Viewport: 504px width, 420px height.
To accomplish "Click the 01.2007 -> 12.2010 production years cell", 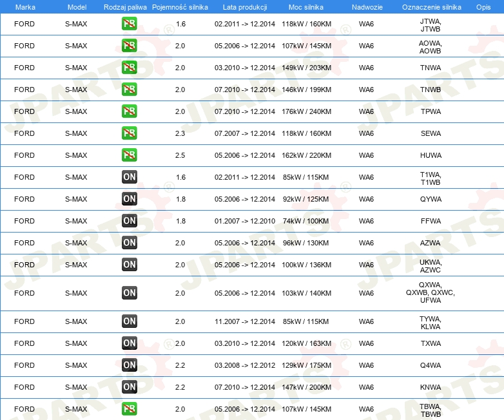I will click(245, 221).
